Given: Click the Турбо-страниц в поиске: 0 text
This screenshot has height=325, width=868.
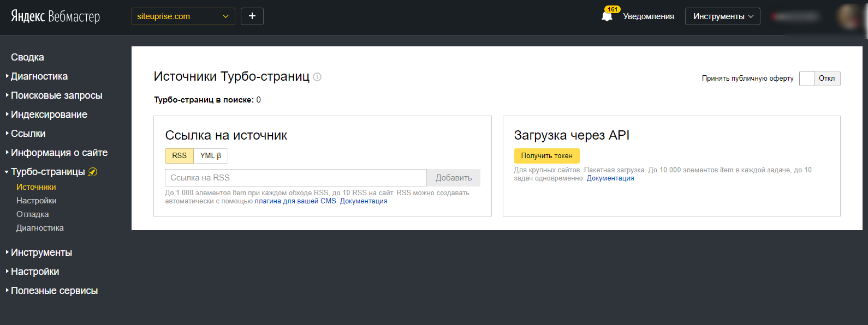Looking at the screenshot, I should click(207, 100).
